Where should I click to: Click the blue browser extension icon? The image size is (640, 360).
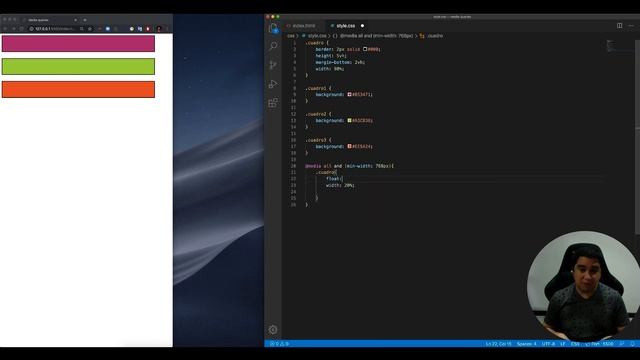click(108, 29)
